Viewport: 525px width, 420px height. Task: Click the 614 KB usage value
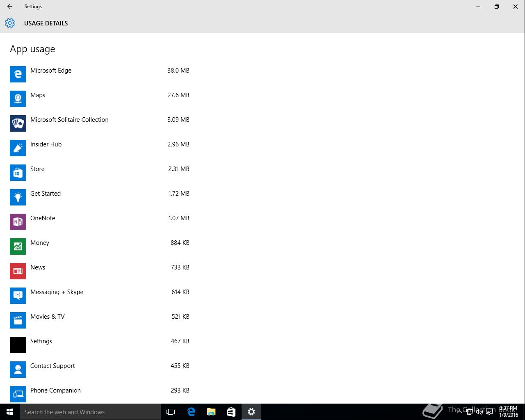180,292
